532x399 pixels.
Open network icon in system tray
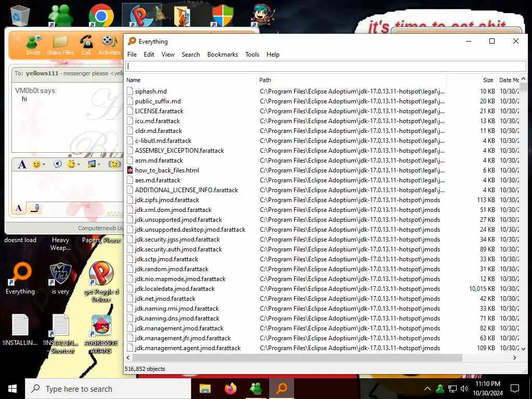pos(452,389)
